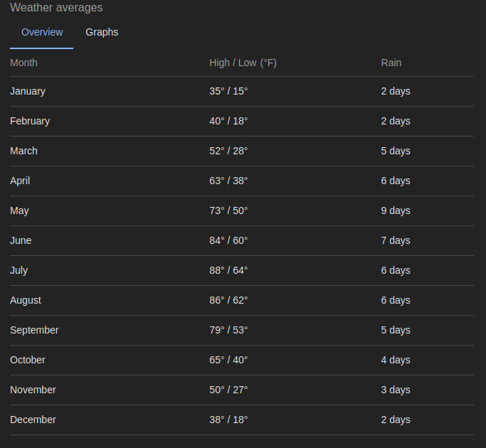Click the 'May' month cell

[19, 210]
